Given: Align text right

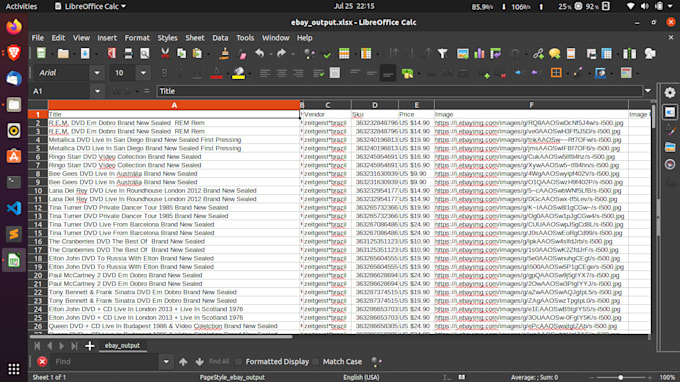Looking at the screenshot, I should click(298, 73).
